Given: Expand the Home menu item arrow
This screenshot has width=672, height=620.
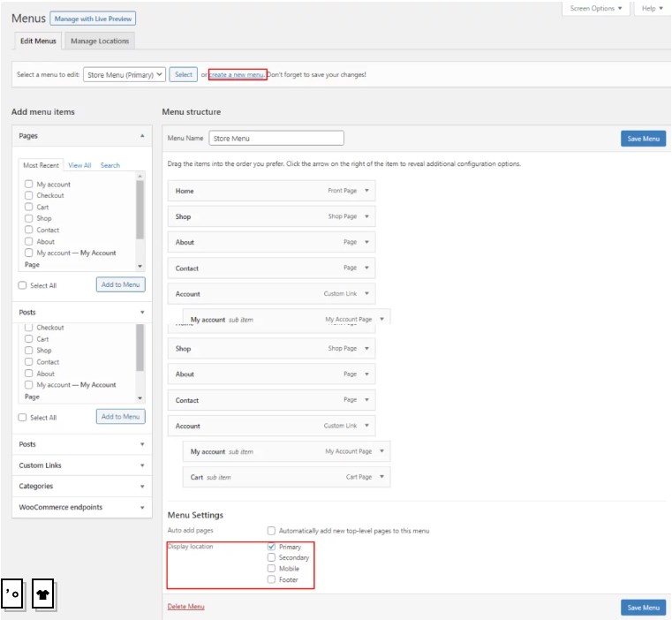Looking at the screenshot, I should 366,191.
